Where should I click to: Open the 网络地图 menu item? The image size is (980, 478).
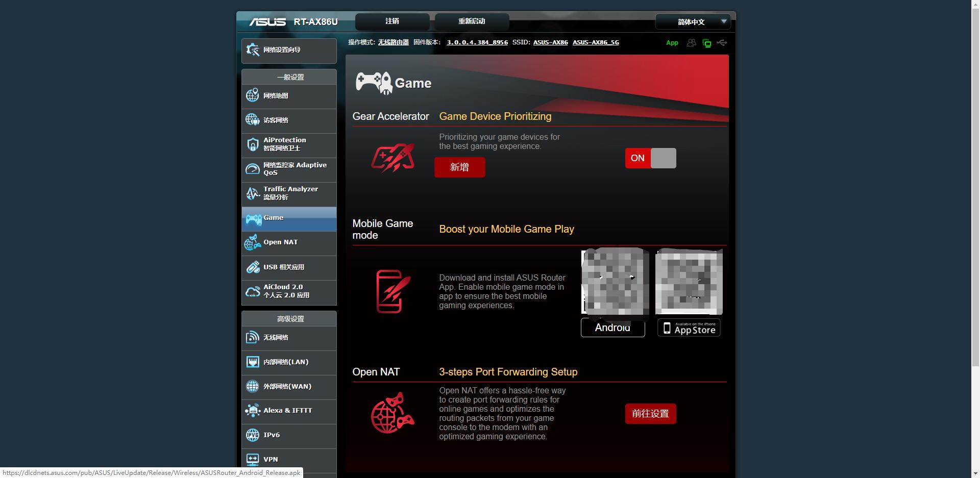pyautogui.click(x=289, y=96)
